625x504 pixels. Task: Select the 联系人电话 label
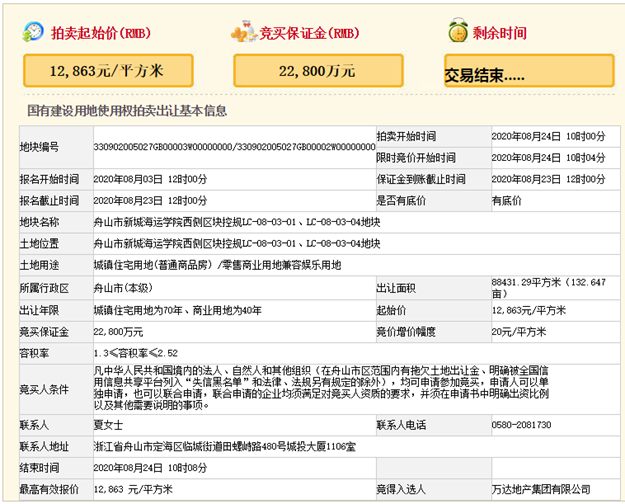click(x=401, y=425)
